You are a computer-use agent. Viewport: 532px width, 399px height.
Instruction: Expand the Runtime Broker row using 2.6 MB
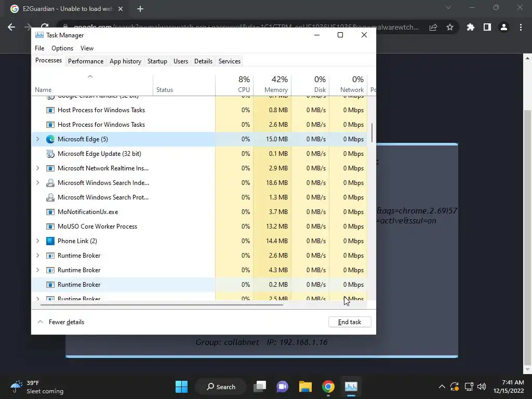pyautogui.click(x=37, y=256)
